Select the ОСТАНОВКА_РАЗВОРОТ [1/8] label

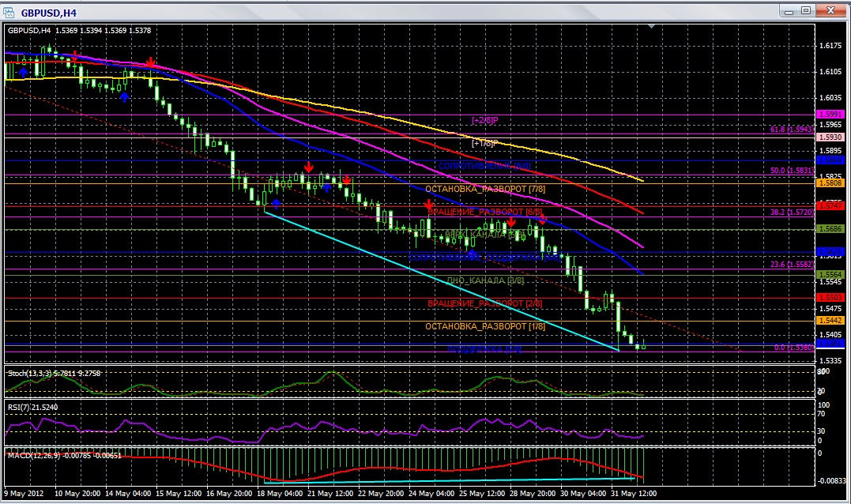(x=484, y=326)
